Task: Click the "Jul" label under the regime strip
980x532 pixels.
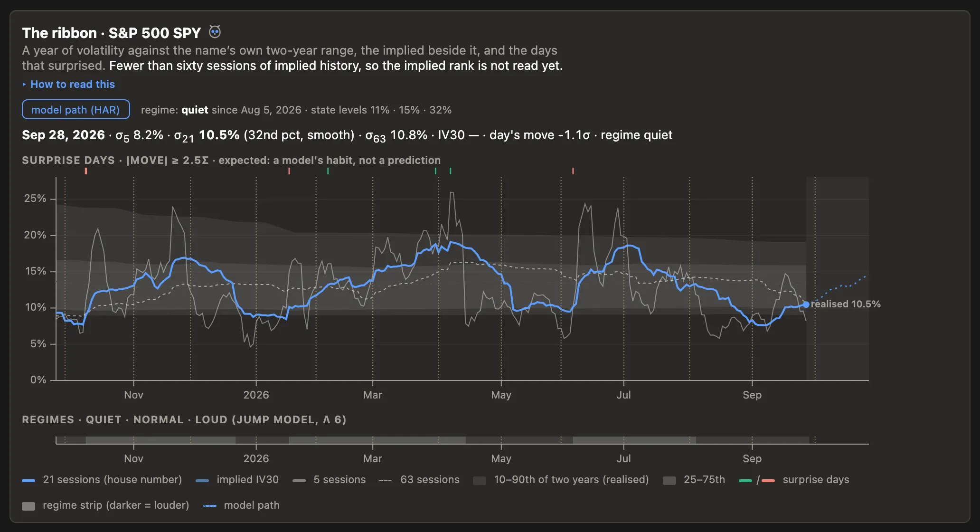Action: [623, 459]
